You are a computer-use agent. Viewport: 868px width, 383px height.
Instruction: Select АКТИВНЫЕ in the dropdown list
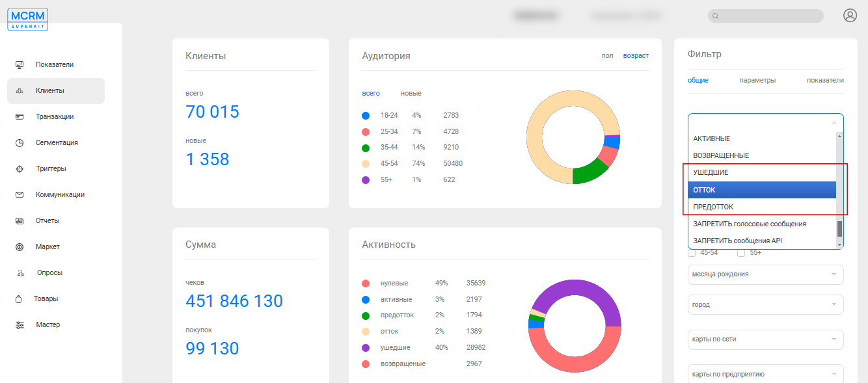point(762,139)
